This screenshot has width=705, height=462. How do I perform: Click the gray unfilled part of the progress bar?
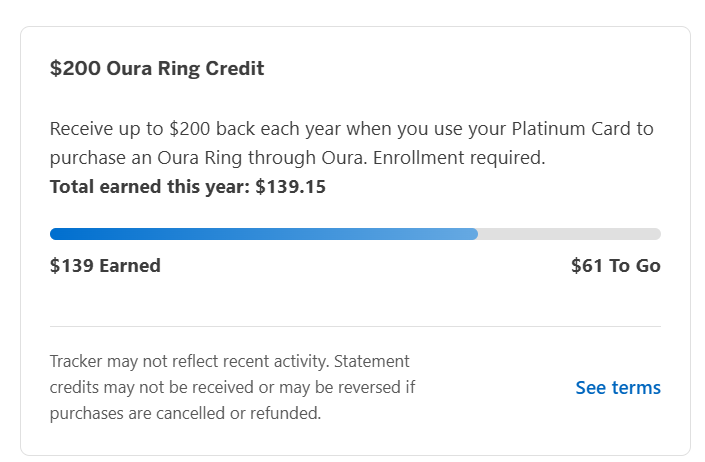(570, 234)
